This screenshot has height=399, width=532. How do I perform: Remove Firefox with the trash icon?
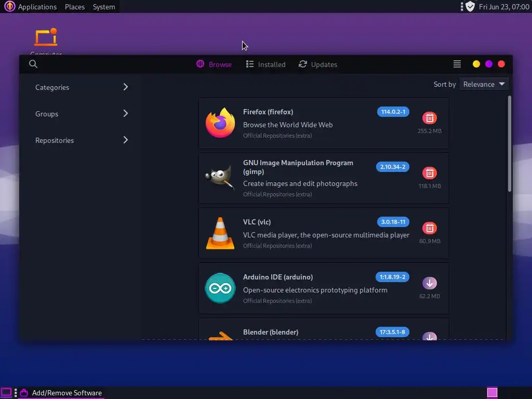point(430,118)
